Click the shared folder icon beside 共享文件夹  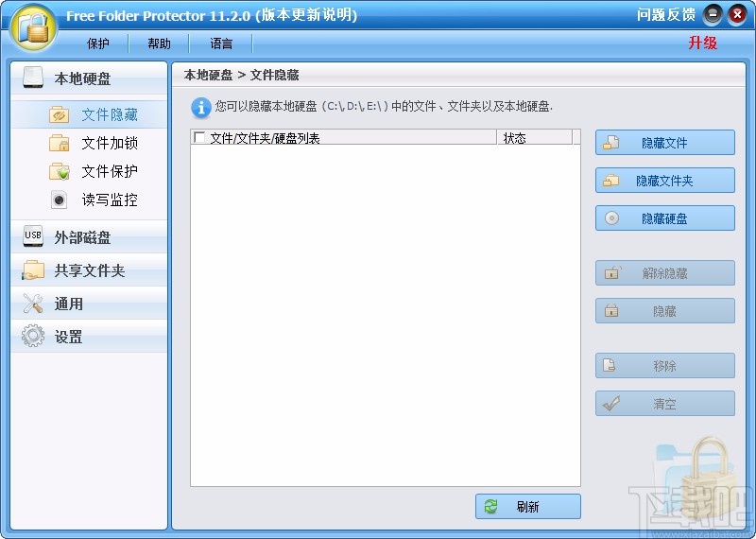click(x=33, y=270)
